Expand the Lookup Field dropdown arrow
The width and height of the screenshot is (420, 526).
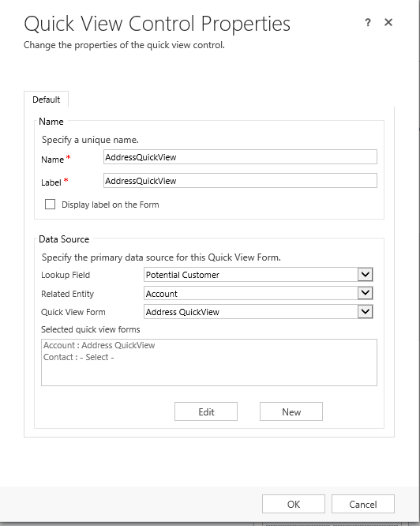tap(365, 274)
